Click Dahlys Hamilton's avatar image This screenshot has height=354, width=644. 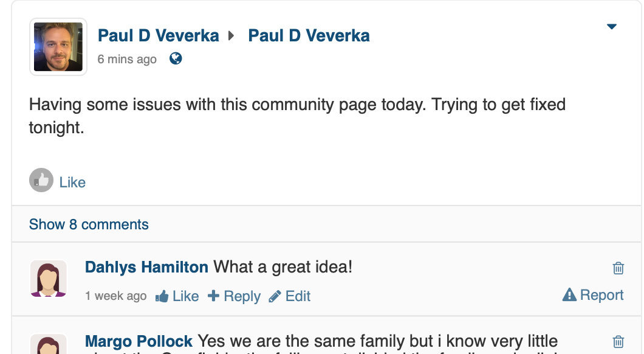coord(49,279)
